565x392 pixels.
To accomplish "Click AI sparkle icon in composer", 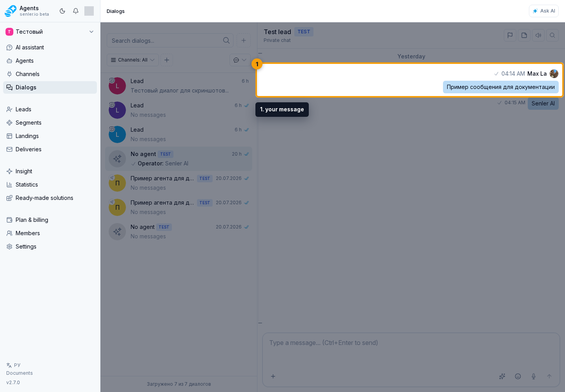I will pyautogui.click(x=502, y=376).
